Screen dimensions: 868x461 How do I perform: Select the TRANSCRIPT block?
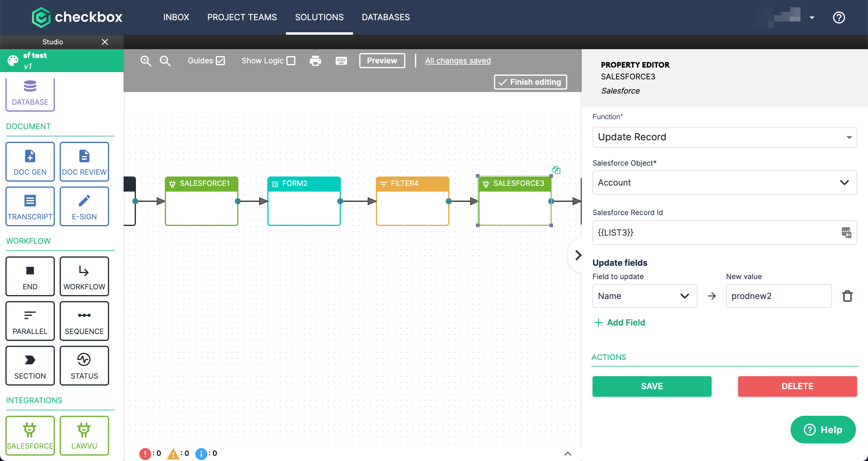(x=30, y=206)
